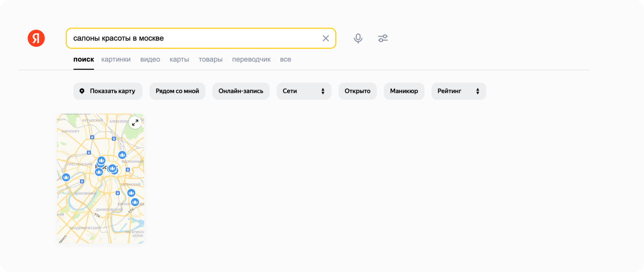This screenshot has width=644, height=272.
Task: Expand the map preview to fullscreen
Action: point(135,123)
